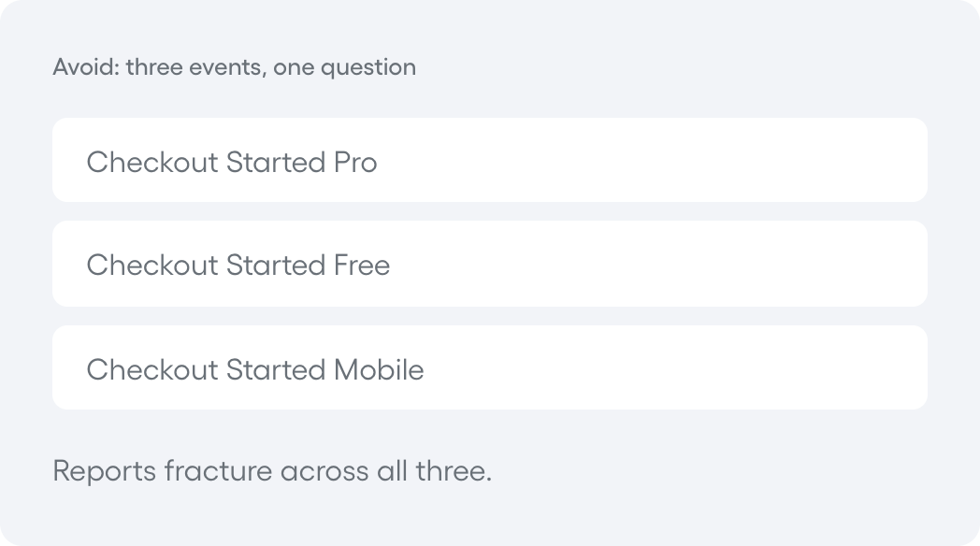The image size is (980, 546).
Task: Click the word 'Avoid:' in the heading
Action: 86,66
